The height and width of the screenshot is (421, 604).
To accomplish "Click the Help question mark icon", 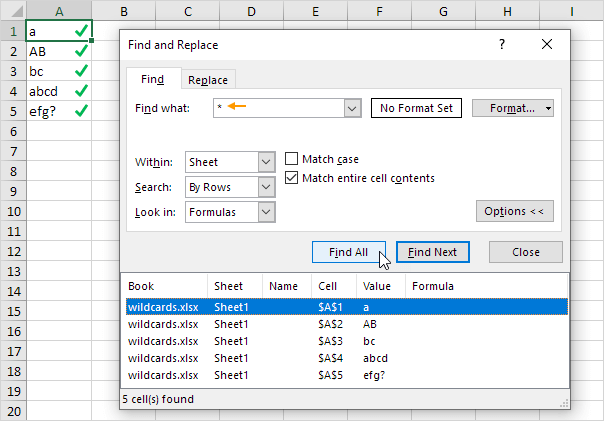I will (x=502, y=45).
